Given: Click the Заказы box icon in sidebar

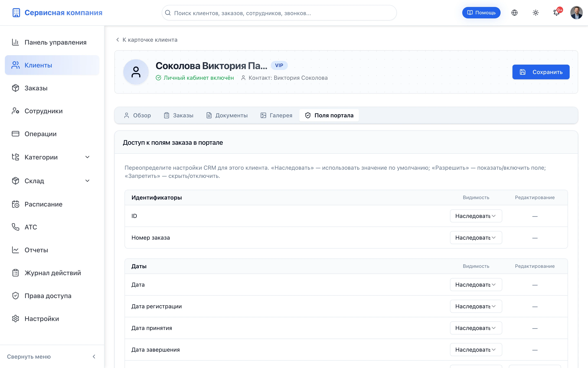Looking at the screenshot, I should pyautogui.click(x=15, y=88).
